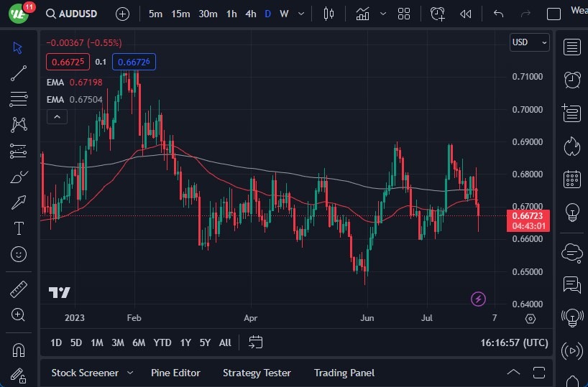Open the Indicators menu icon

(x=362, y=14)
